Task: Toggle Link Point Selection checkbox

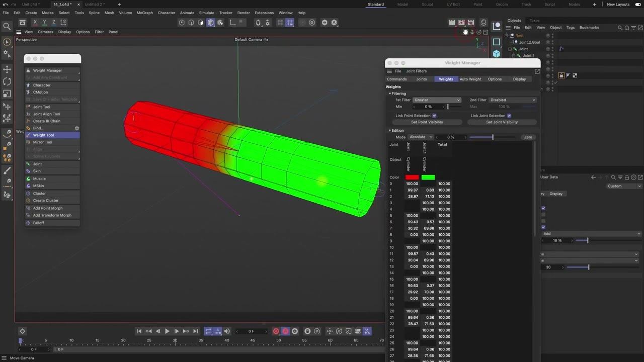Action: click(x=434, y=116)
